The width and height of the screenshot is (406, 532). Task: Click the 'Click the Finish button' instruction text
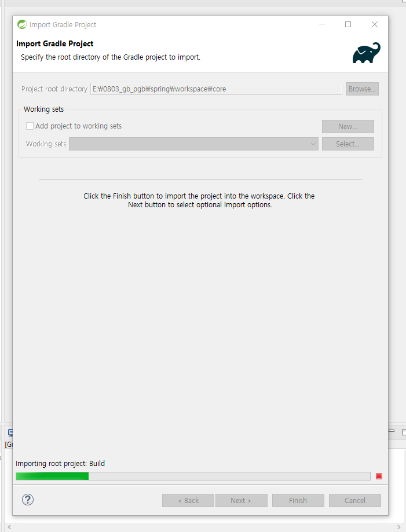pos(199,200)
